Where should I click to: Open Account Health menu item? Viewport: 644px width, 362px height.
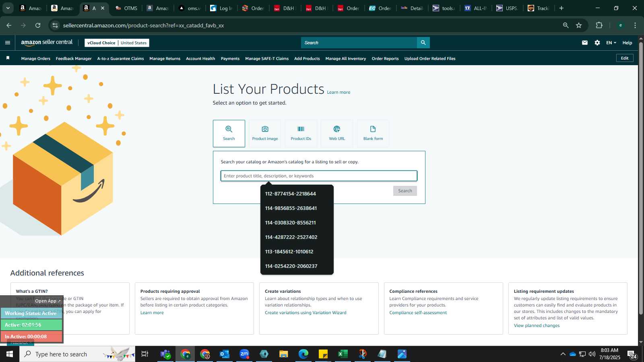pyautogui.click(x=200, y=58)
